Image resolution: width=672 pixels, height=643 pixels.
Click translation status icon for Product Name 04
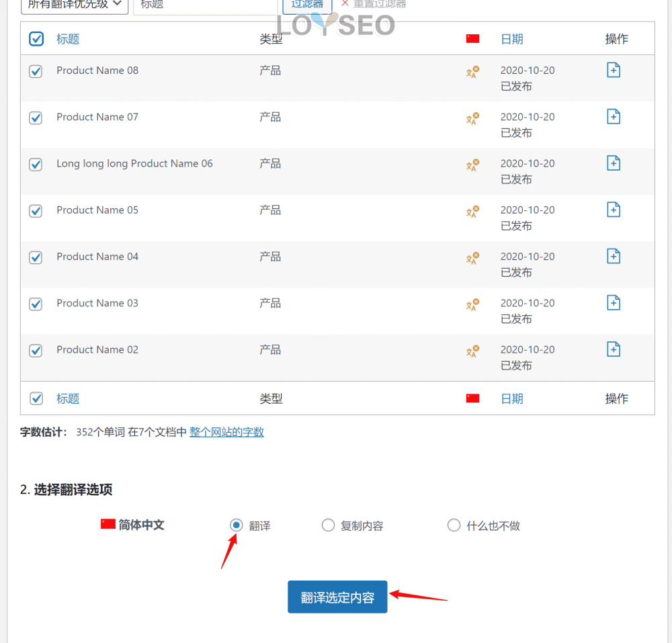coord(472,258)
